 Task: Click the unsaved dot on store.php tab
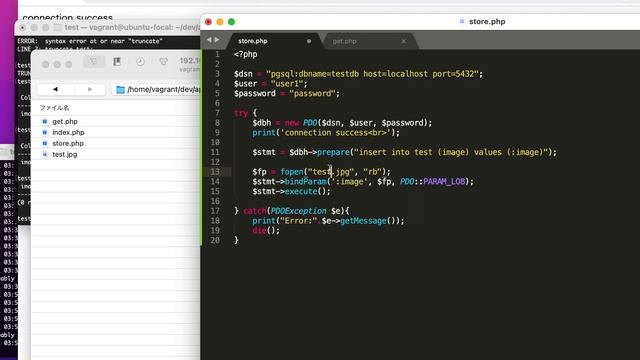(x=309, y=41)
